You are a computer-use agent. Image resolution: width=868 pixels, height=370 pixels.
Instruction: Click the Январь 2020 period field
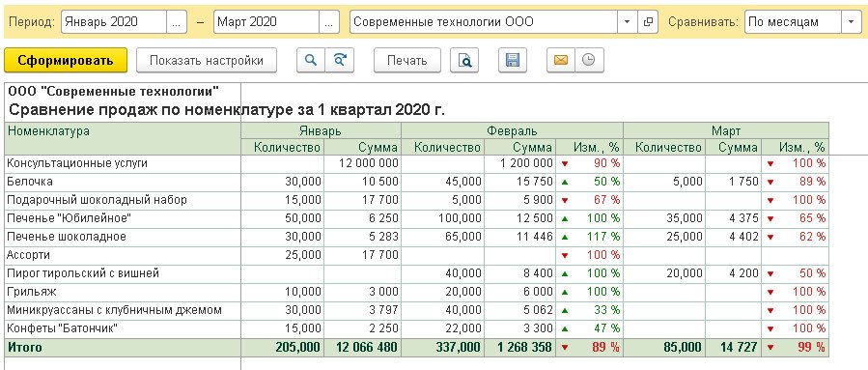click(114, 22)
